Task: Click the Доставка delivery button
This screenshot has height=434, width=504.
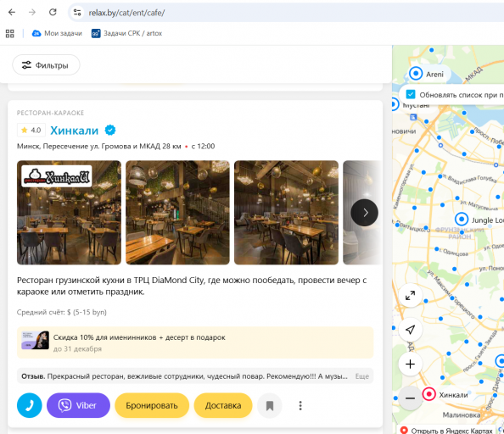Action: click(223, 405)
